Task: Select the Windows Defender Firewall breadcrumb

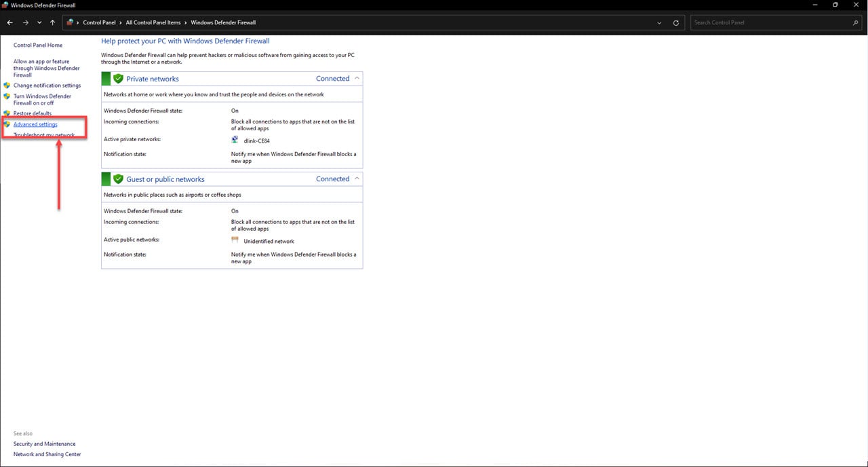Action: coord(223,22)
